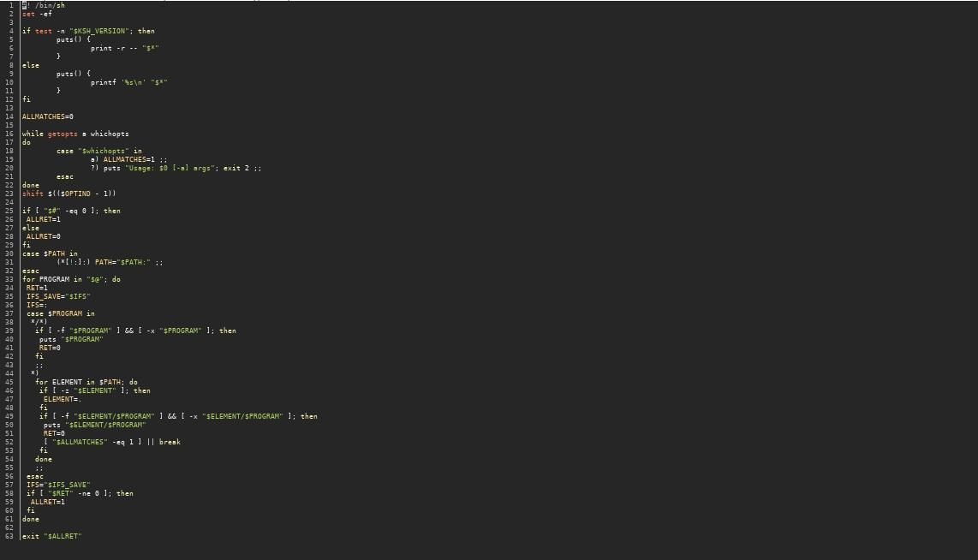Click the ELEMENT=. assignment
Image resolution: width=978 pixels, height=560 pixels.
pos(63,399)
